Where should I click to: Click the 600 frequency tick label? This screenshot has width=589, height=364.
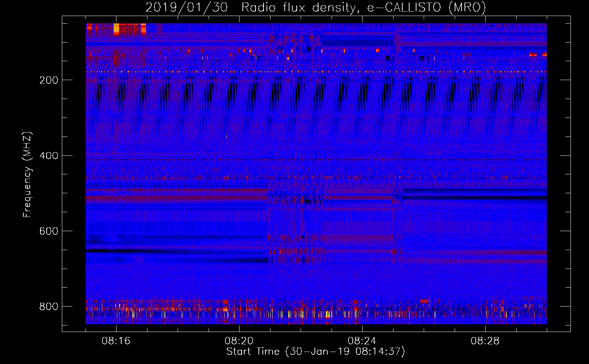click(x=49, y=232)
